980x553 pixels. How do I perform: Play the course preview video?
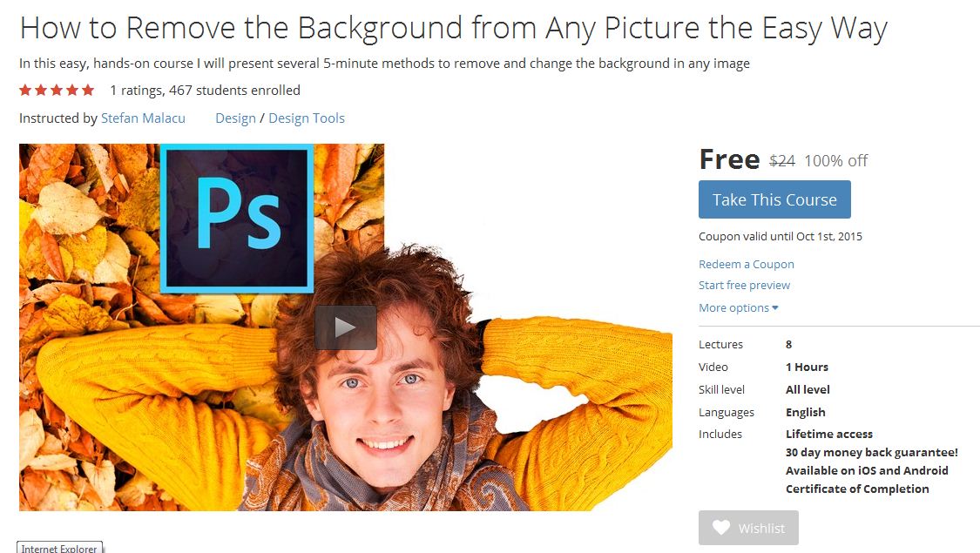tap(346, 327)
